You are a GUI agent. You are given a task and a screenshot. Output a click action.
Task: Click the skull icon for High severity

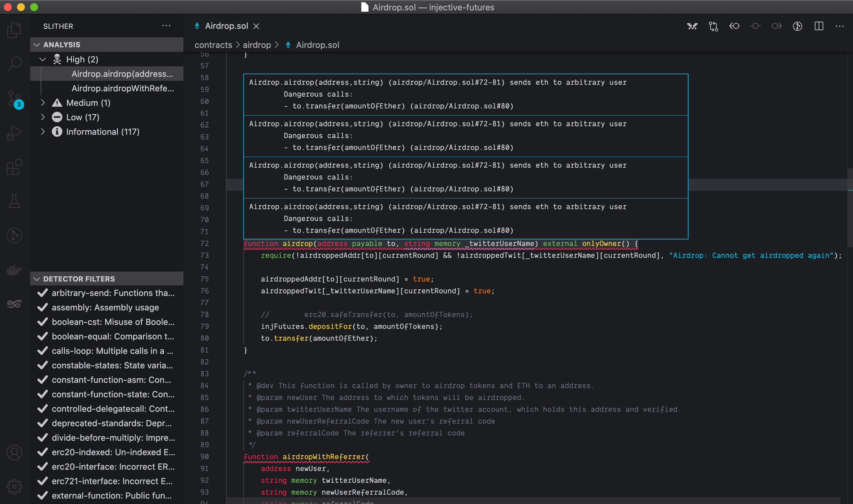click(57, 59)
